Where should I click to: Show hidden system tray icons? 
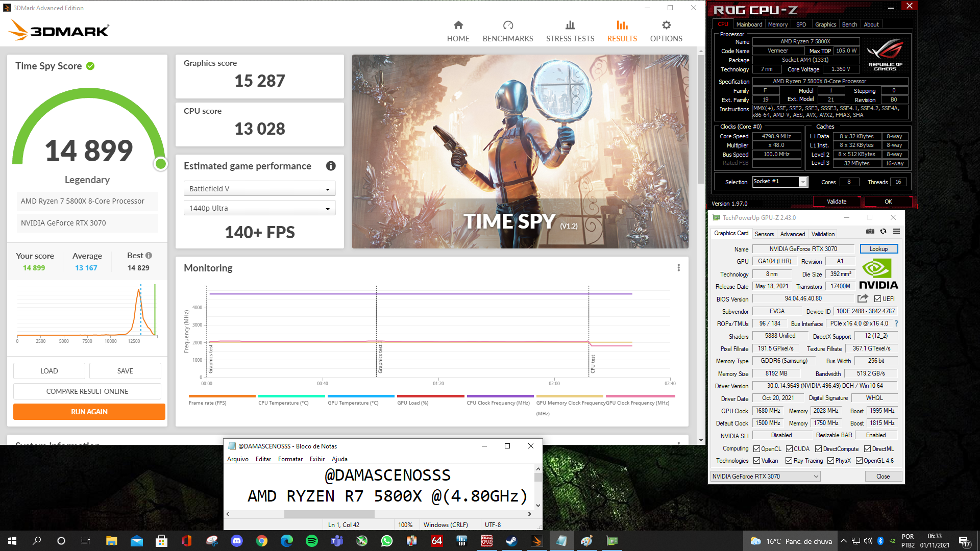[844, 541]
